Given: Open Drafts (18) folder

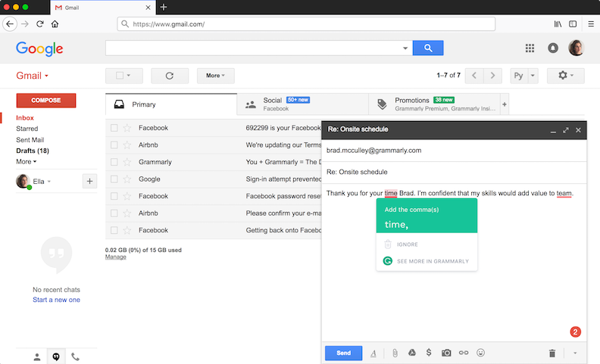Looking at the screenshot, I should 33,151.
